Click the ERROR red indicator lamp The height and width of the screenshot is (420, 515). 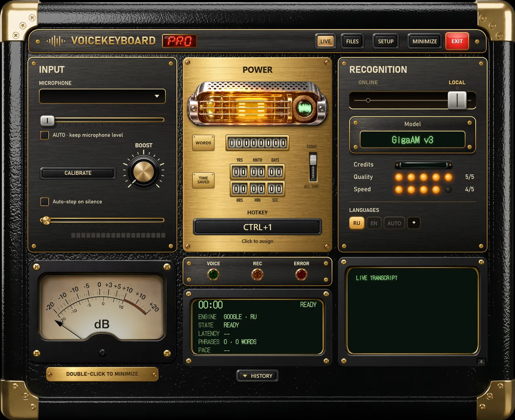[301, 274]
